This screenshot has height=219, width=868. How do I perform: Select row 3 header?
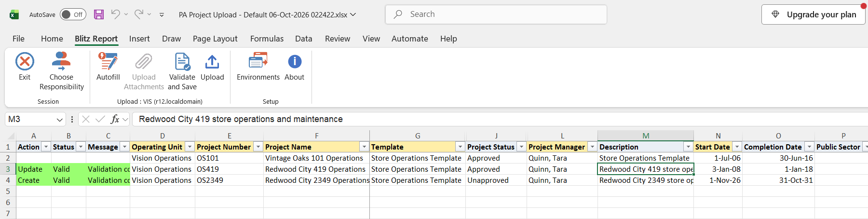[8, 169]
